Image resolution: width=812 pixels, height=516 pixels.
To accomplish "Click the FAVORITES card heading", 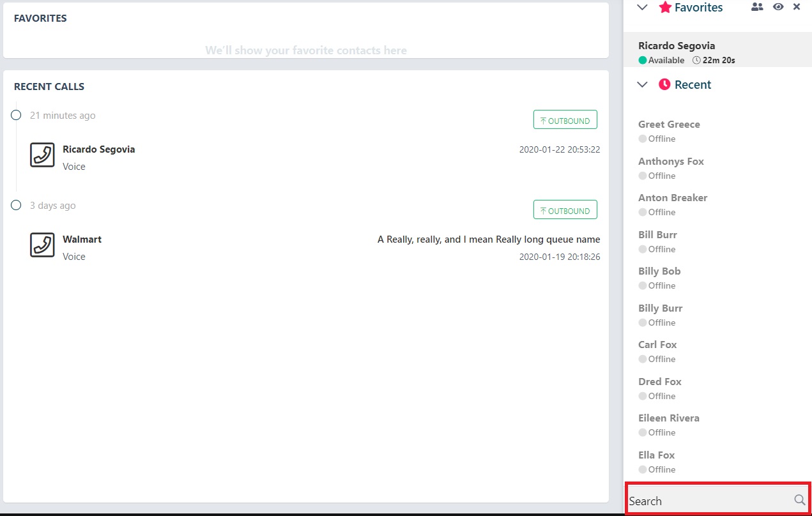I will click(x=40, y=18).
